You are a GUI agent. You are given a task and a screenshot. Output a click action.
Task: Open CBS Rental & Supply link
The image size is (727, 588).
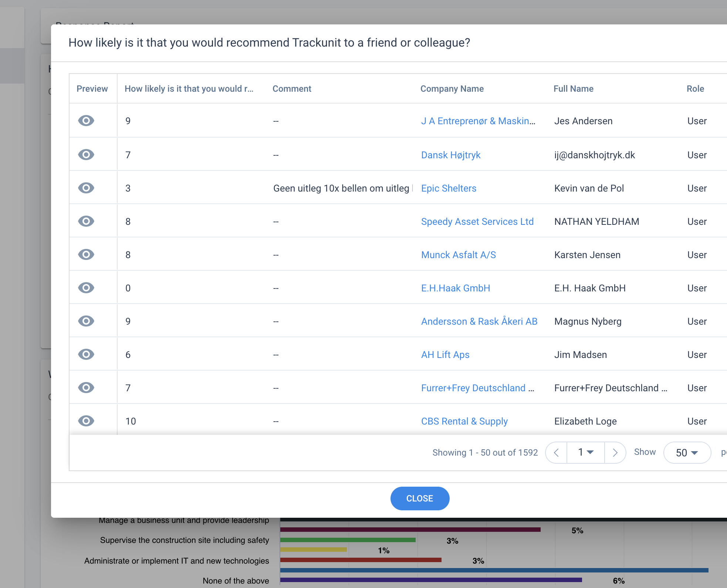tap(464, 421)
